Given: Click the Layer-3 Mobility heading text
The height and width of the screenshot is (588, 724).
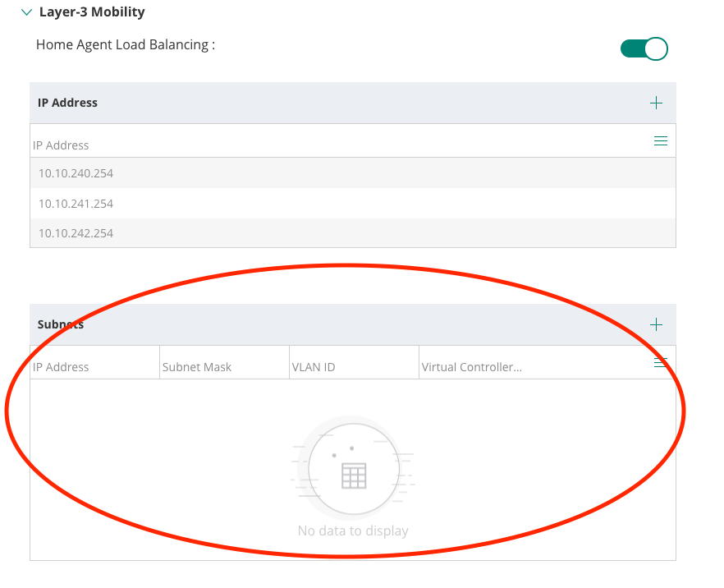Looking at the screenshot, I should (x=92, y=12).
